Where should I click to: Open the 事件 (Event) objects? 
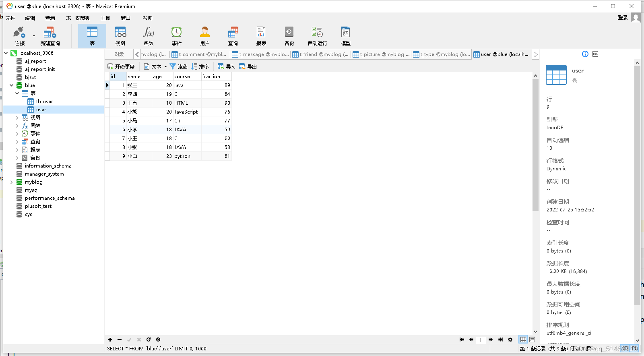coord(177,36)
